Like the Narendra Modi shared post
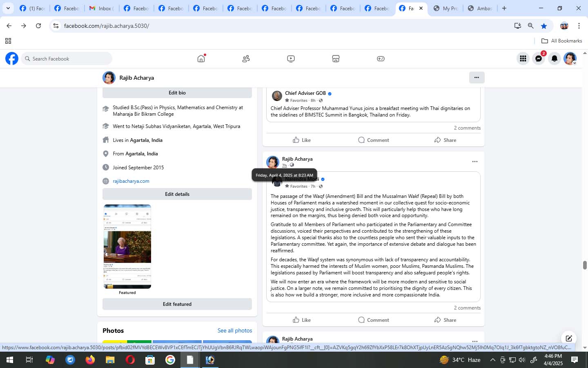Screen dimensions: 588x368 click(x=302, y=320)
